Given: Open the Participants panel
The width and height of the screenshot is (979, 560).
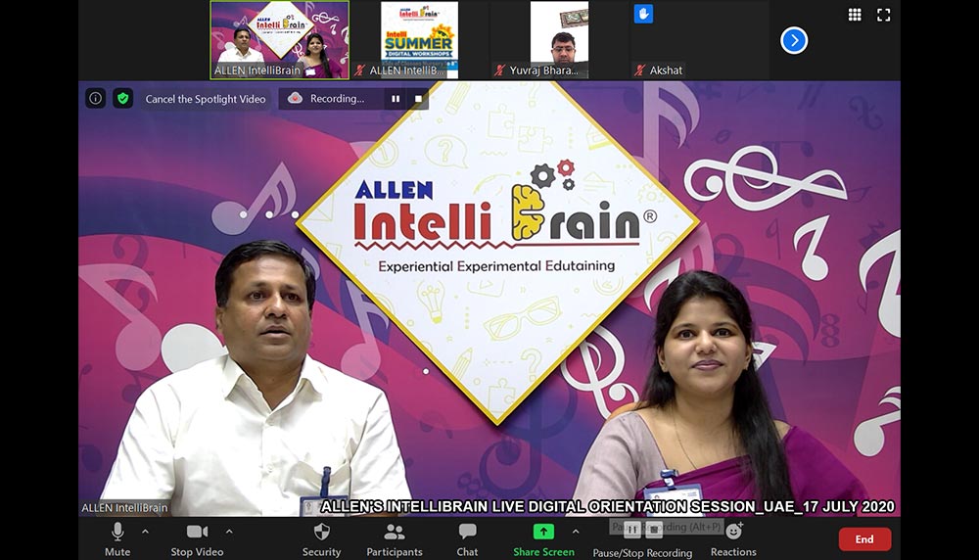Looking at the screenshot, I should (394, 540).
